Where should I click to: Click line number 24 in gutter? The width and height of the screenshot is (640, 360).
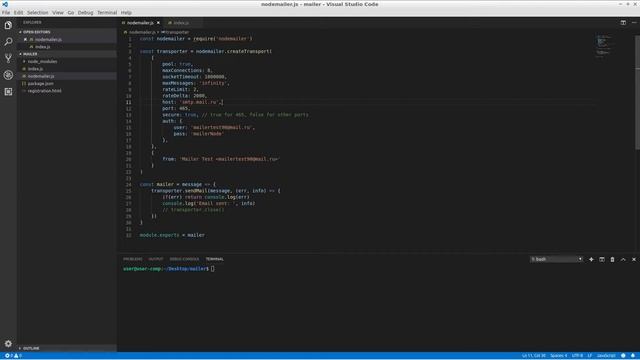tap(129, 184)
